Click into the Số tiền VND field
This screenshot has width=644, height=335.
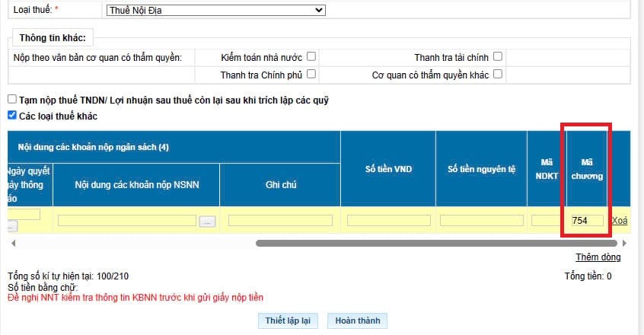click(x=388, y=221)
